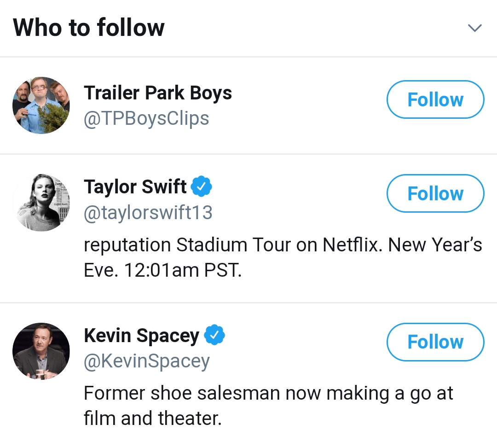Image resolution: width=497 pixels, height=448 pixels.
Task: Tap the 'Former shoe salesman' bio line
Action: click(268, 394)
